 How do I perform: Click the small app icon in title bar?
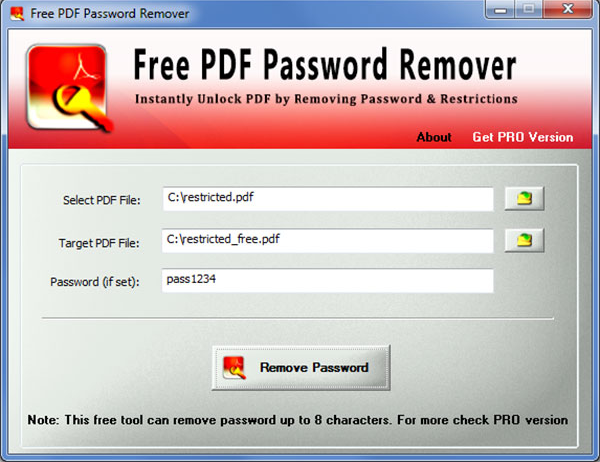[17, 13]
